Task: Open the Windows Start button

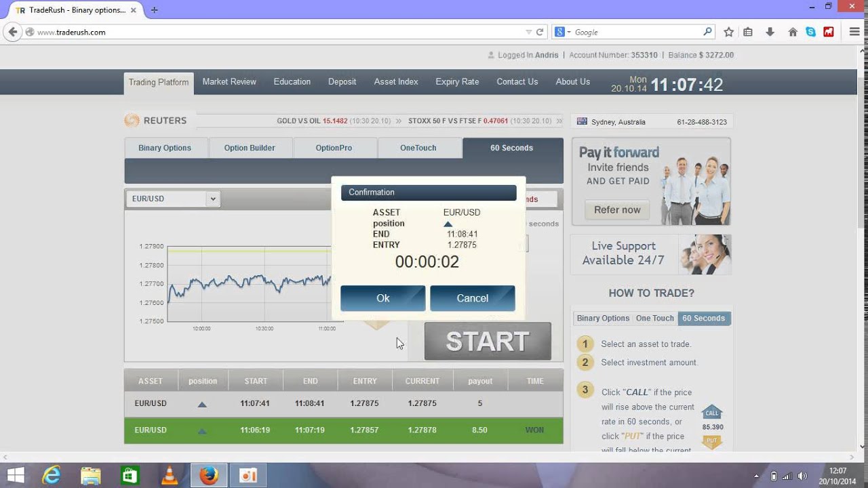Action: tap(16, 476)
